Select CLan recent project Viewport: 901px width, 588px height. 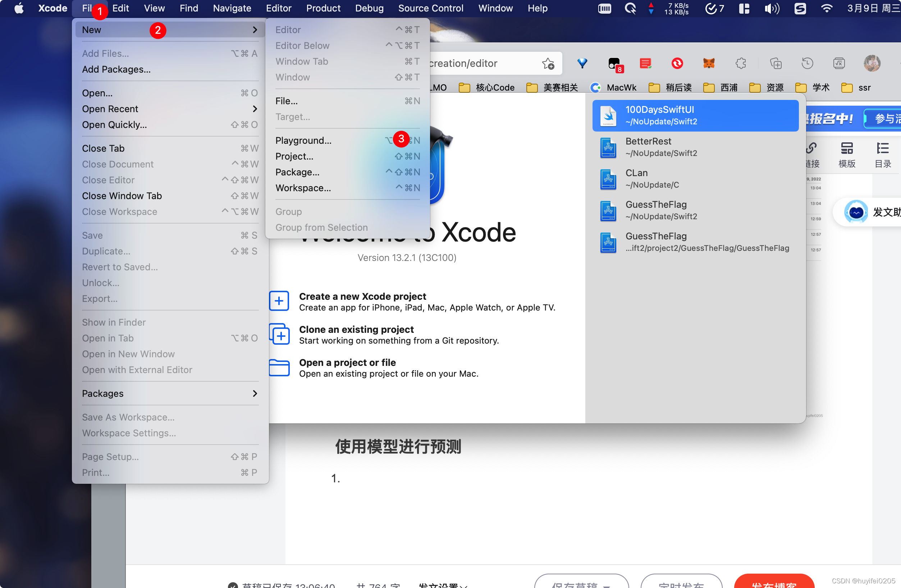coord(695,179)
